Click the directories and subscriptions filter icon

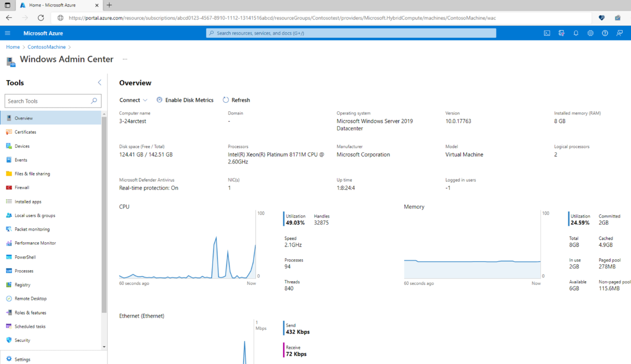[x=561, y=33]
